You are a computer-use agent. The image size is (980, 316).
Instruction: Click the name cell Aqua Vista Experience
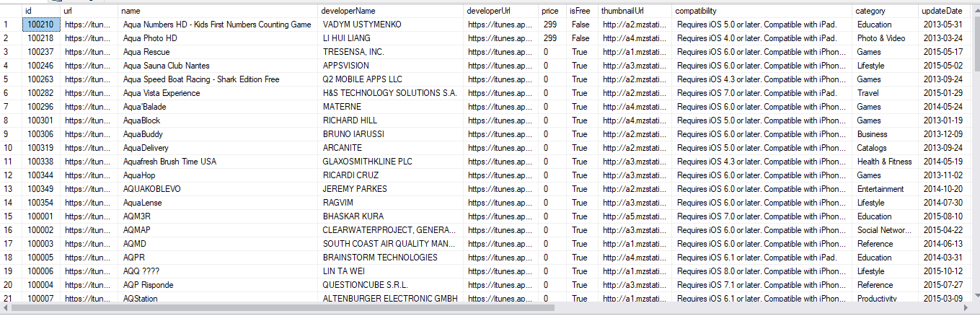pos(218,93)
